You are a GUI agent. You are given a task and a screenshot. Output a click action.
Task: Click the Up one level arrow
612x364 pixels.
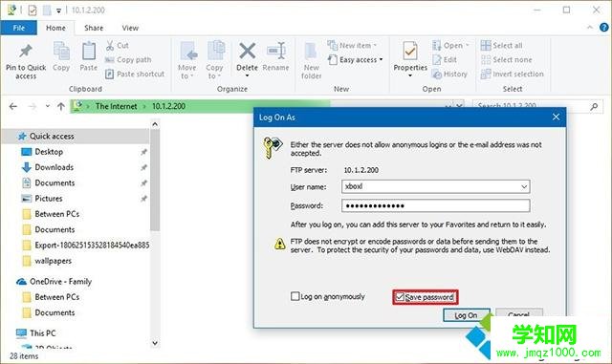[61, 106]
